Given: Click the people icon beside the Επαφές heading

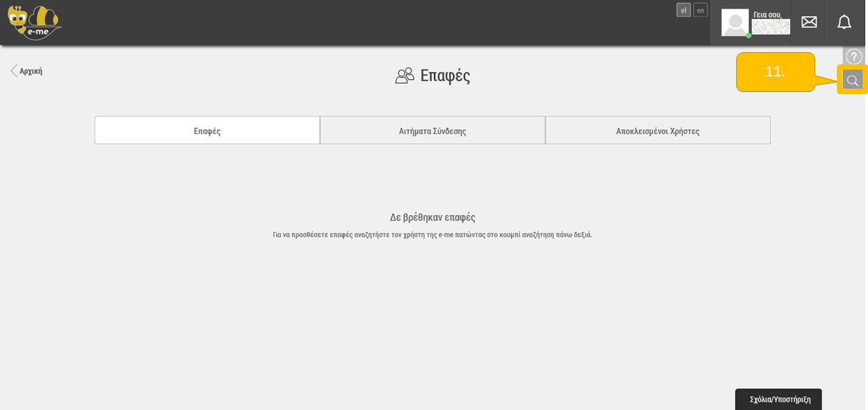Looking at the screenshot, I should 404,76.
